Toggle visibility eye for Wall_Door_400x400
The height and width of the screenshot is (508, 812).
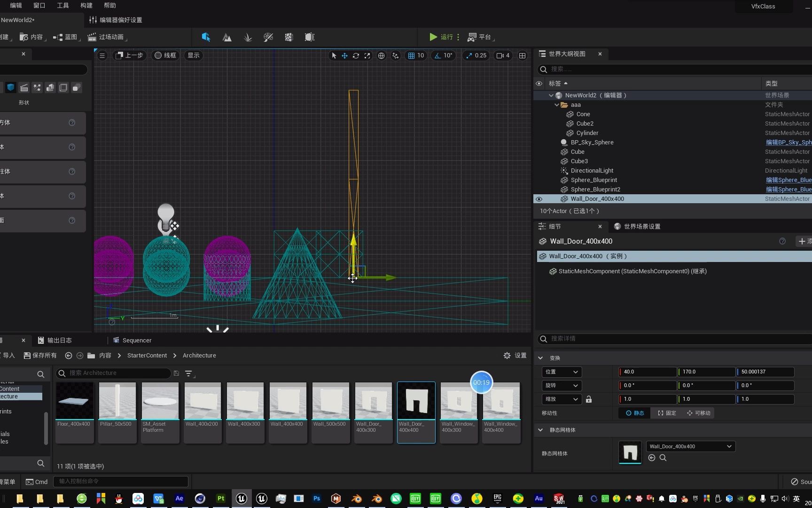(539, 199)
